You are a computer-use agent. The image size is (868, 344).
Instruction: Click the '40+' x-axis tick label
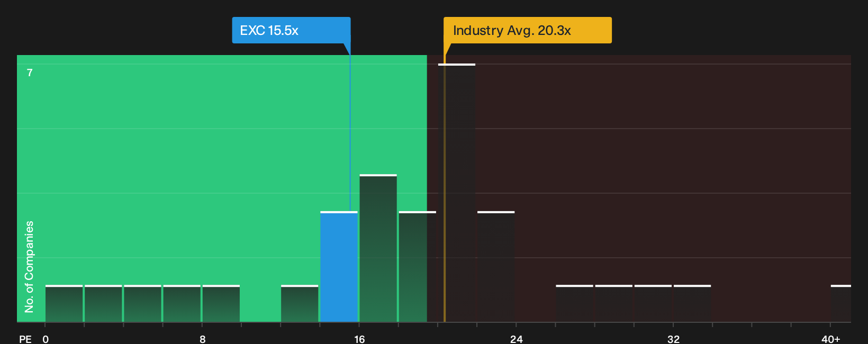[830, 339]
